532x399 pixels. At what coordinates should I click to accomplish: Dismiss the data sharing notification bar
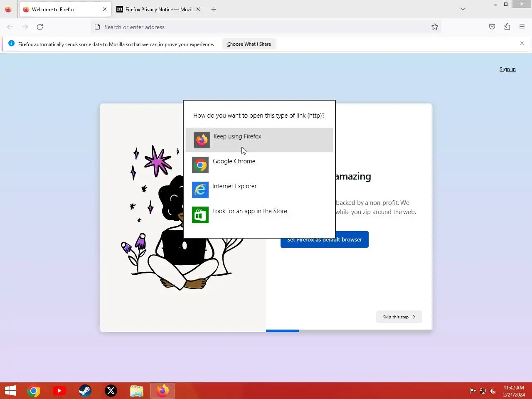point(522,43)
